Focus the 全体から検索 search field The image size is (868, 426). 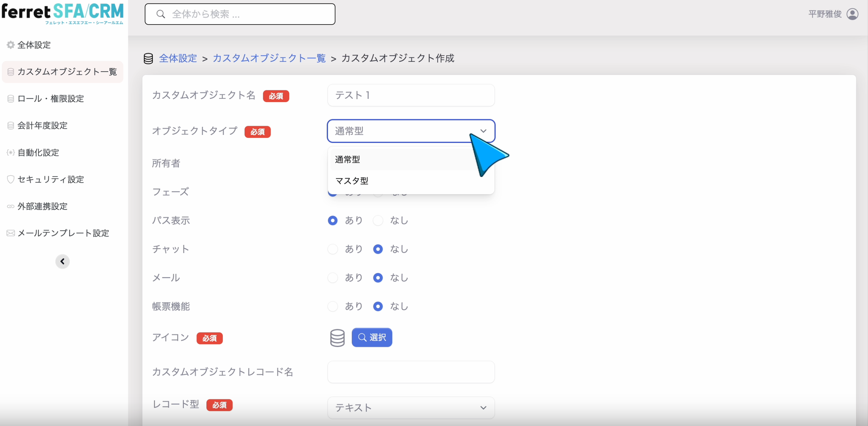240,14
